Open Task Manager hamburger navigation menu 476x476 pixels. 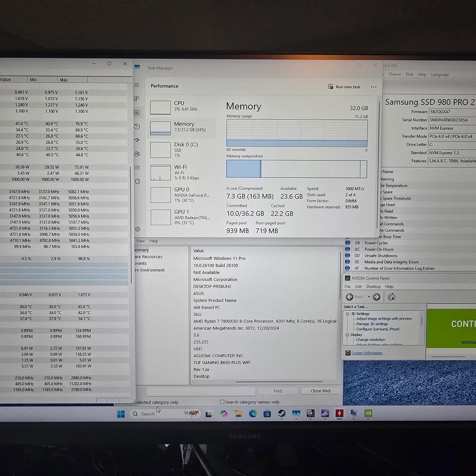(x=137, y=85)
